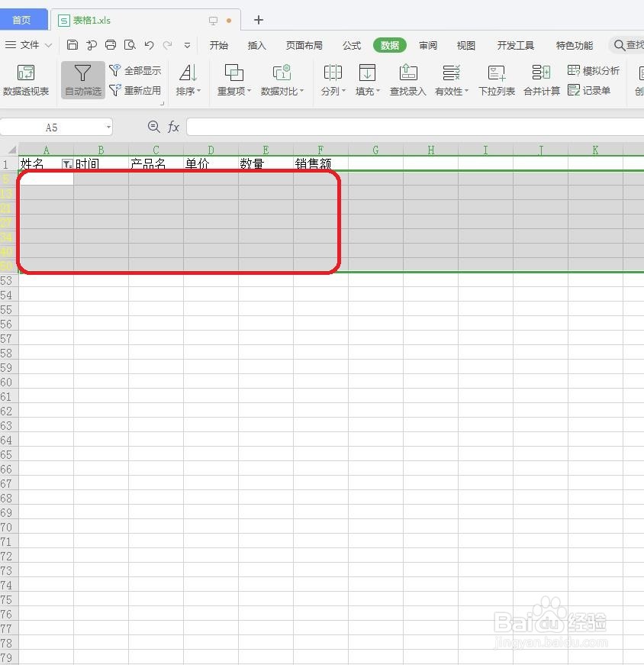
Task: Open the Name Box dropdown arrow
Action: tap(108, 128)
